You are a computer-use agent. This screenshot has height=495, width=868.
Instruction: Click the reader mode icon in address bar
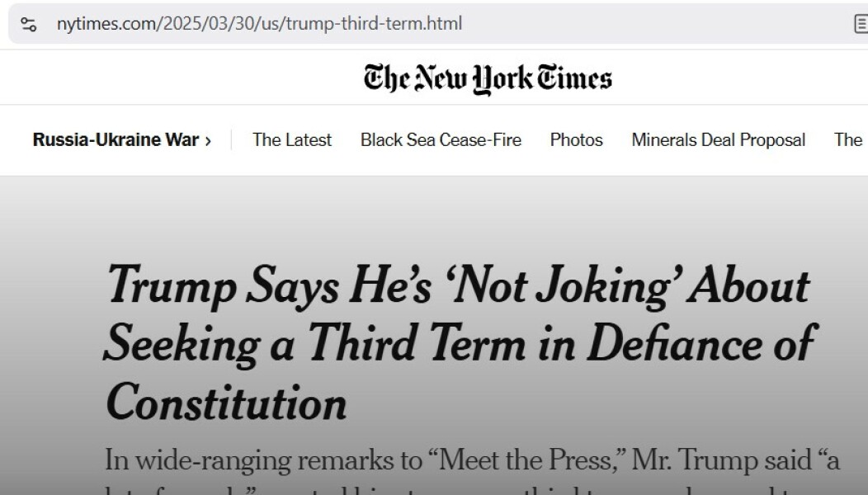coord(860,24)
